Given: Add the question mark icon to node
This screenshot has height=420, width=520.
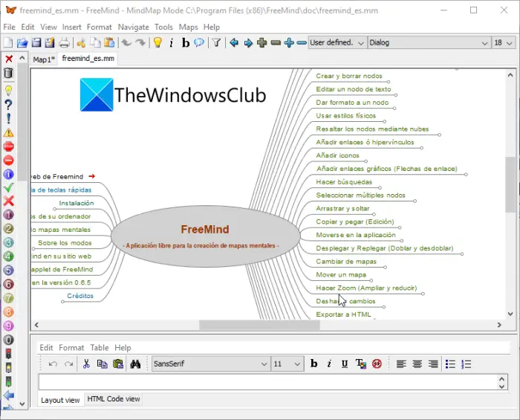Looking at the screenshot, I should [9, 105].
